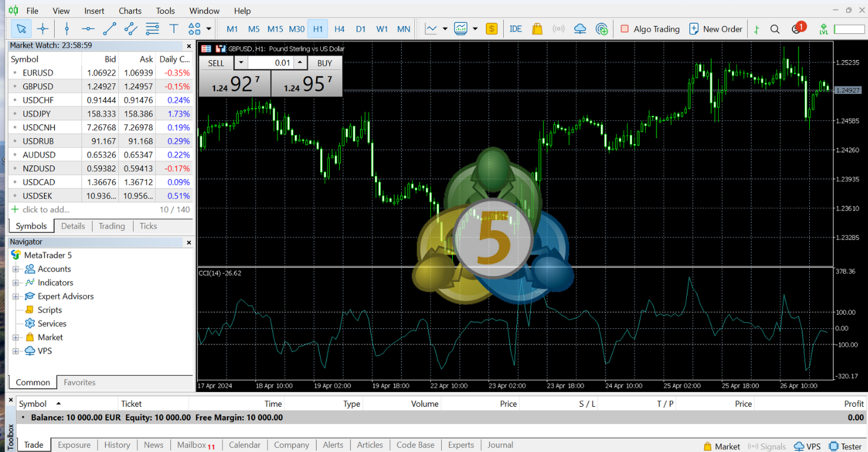Click the New Order button
Viewport: 868px width, 452px height.
[x=715, y=29]
